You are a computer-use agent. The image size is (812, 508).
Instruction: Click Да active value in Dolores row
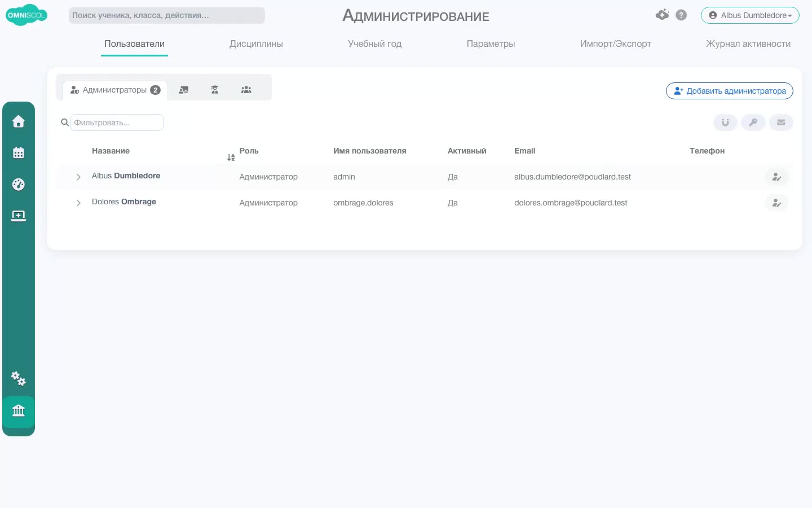[453, 203]
